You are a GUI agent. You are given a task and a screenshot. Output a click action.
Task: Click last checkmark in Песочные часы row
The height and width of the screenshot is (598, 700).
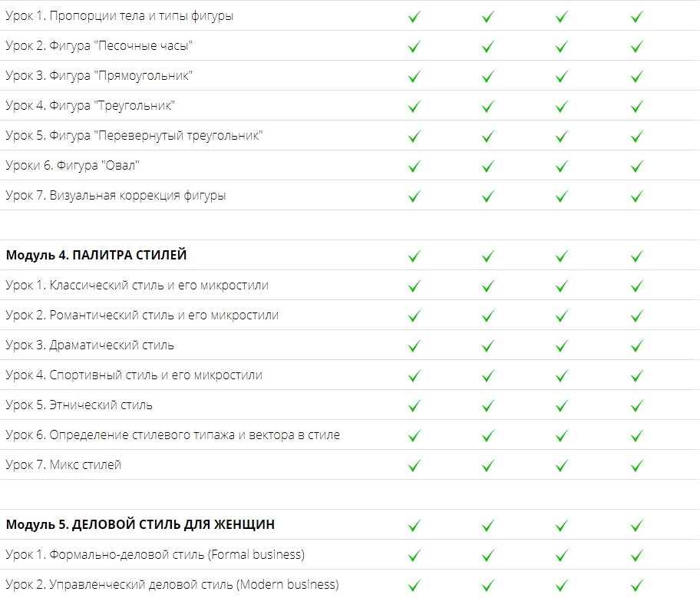[636, 47]
